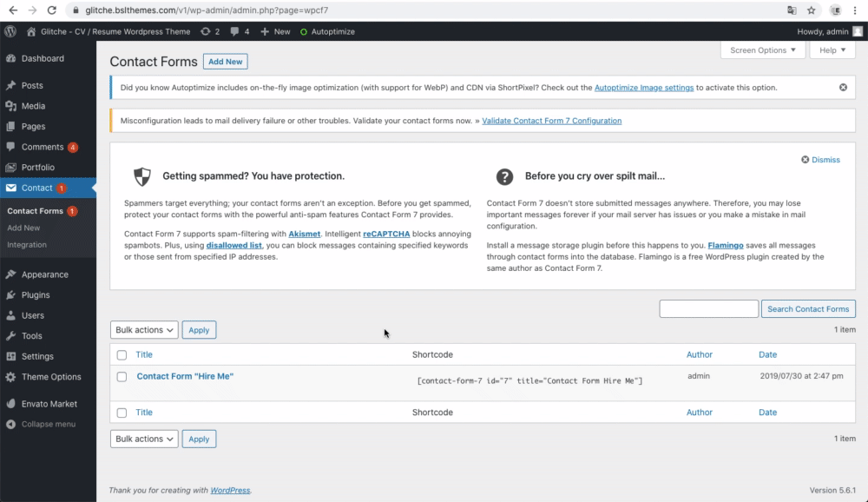Focus the contact forms search field
The height and width of the screenshot is (502, 868).
708,309
